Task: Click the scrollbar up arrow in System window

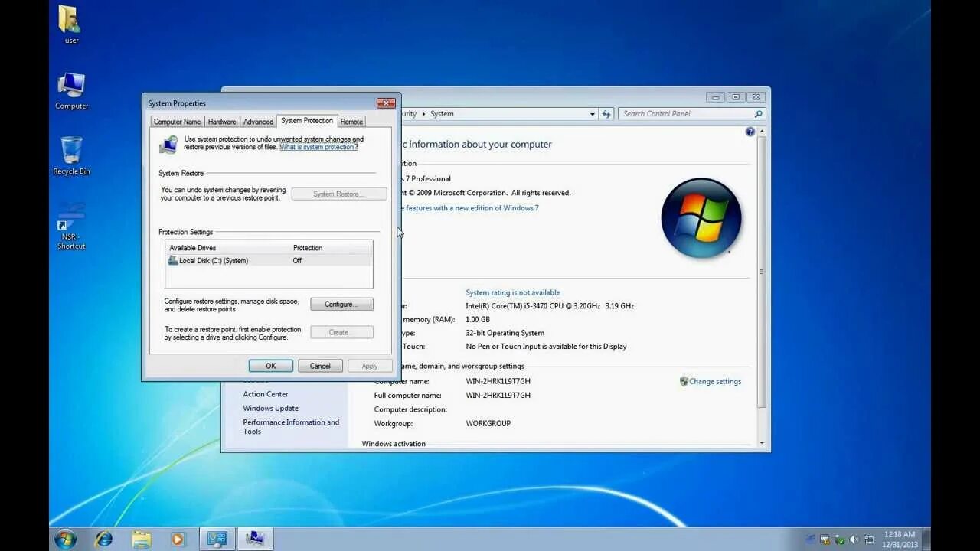Action: [762, 132]
